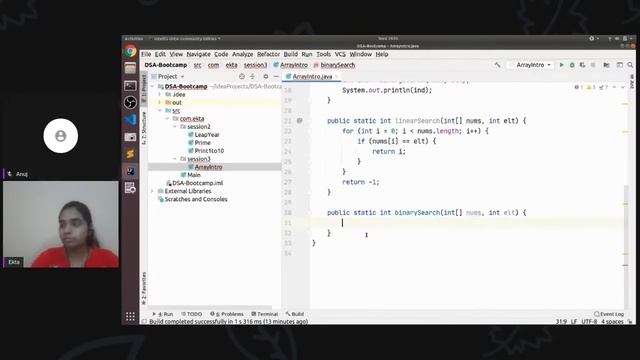Open Google Chrome from the Ubuntu dock

tap(130, 51)
